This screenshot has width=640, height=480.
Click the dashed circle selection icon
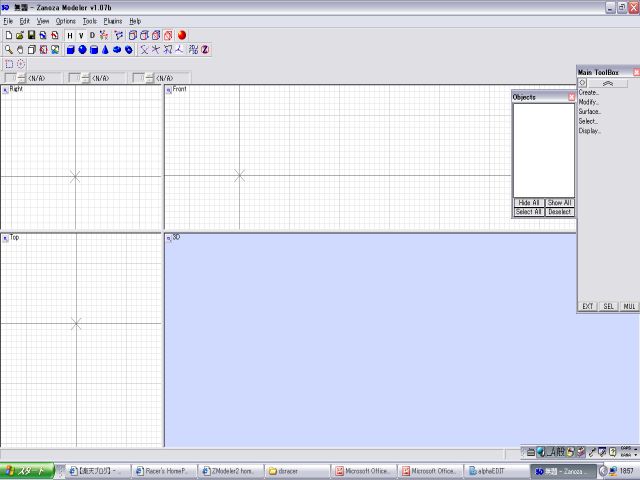(x=20, y=64)
